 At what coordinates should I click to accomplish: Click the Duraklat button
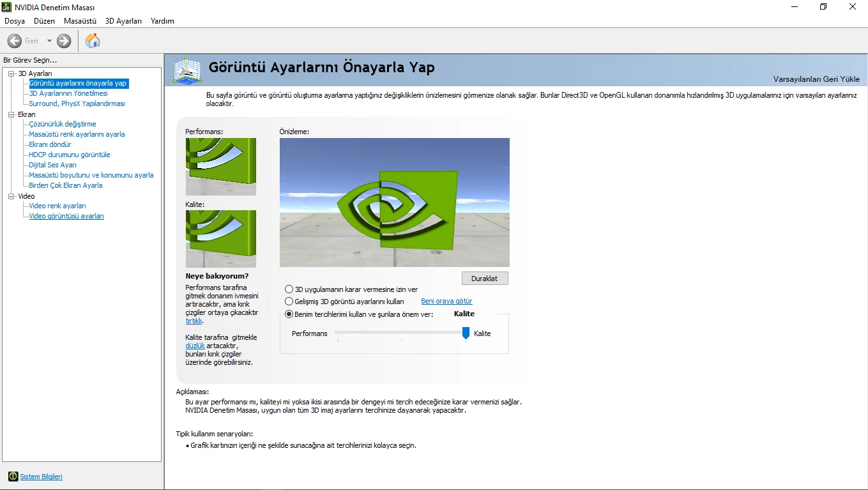[485, 279]
